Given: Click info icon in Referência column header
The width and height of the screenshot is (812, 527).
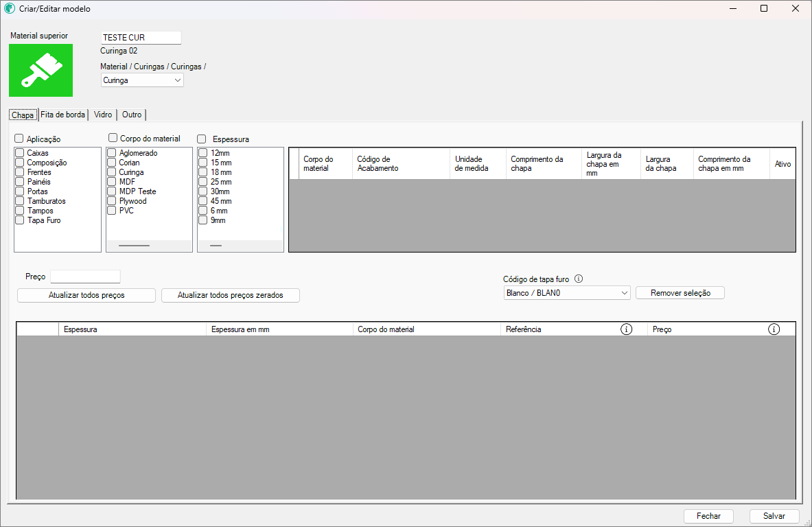Looking at the screenshot, I should pos(626,329).
